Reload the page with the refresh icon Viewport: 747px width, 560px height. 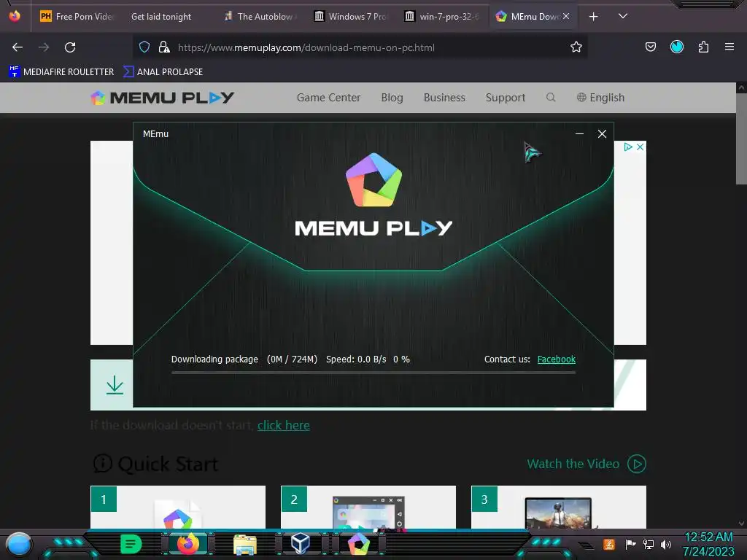click(x=70, y=47)
